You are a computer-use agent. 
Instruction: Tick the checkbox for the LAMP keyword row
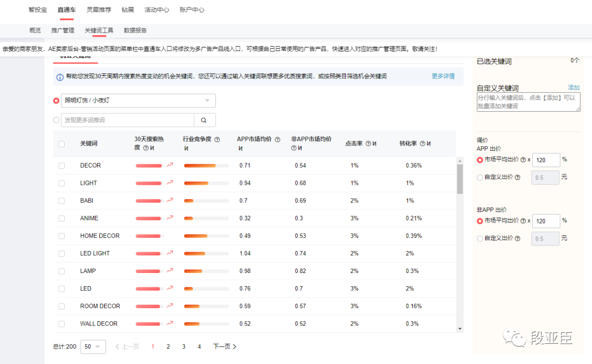point(61,270)
